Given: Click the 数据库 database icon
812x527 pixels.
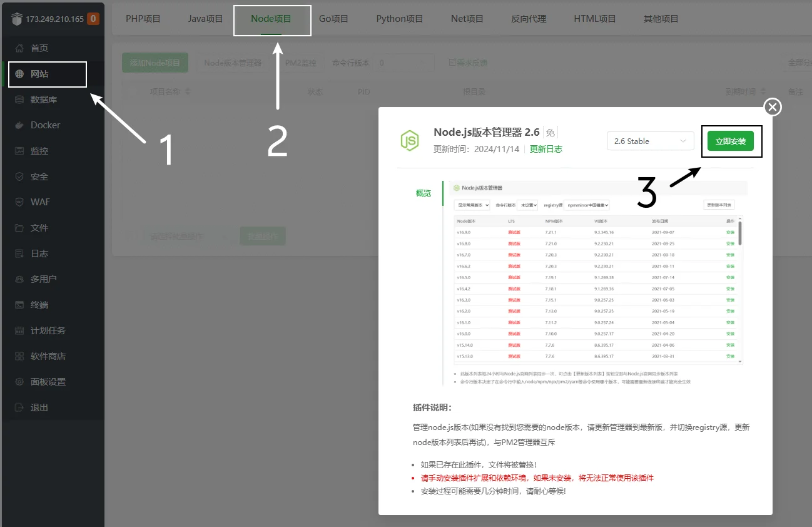Looking at the screenshot, I should point(19,100).
